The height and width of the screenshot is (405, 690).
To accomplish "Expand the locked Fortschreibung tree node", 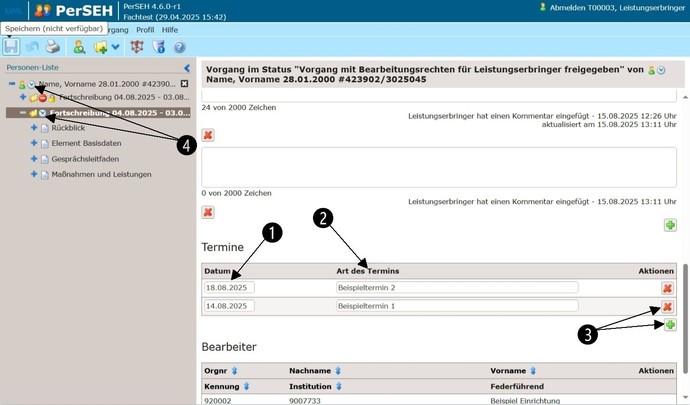I will 23,97.
